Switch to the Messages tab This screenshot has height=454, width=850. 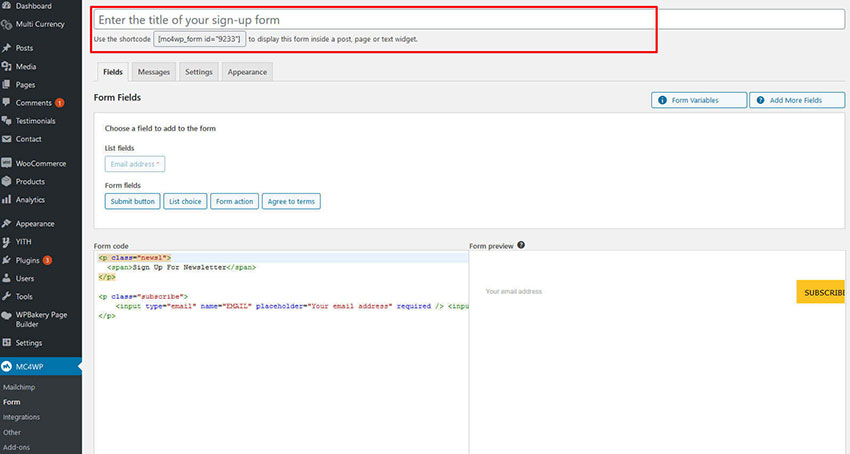click(154, 72)
